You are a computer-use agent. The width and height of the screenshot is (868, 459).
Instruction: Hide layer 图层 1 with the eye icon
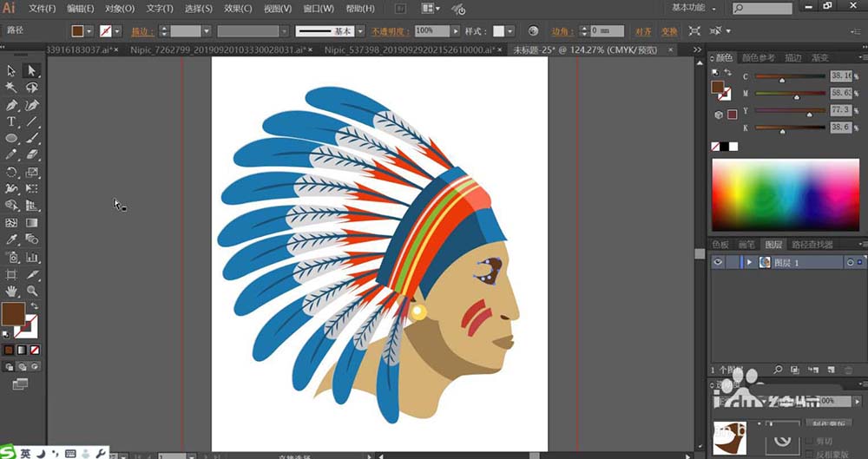pos(718,262)
